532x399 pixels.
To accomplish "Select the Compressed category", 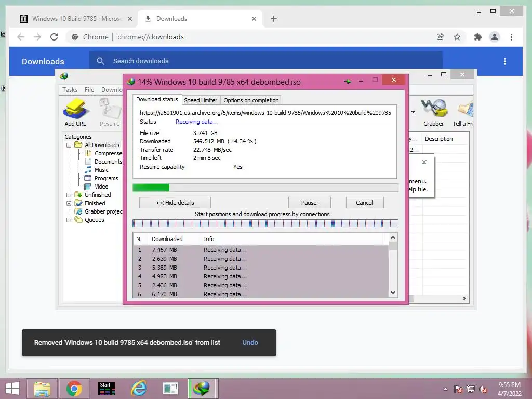I will (108, 153).
